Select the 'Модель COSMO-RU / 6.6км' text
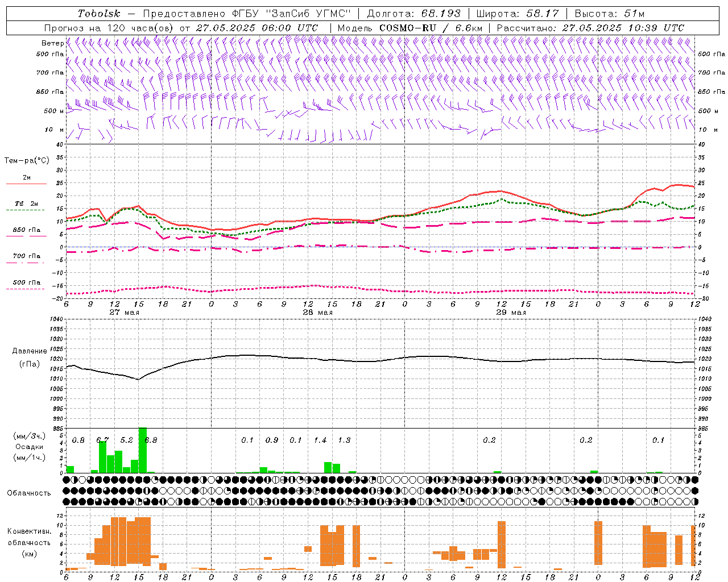 coord(410,28)
